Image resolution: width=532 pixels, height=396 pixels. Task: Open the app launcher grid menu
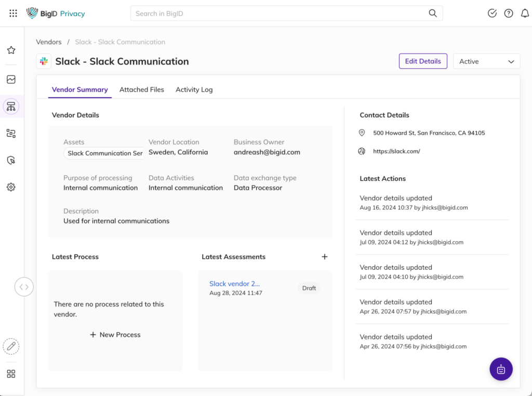coord(14,14)
